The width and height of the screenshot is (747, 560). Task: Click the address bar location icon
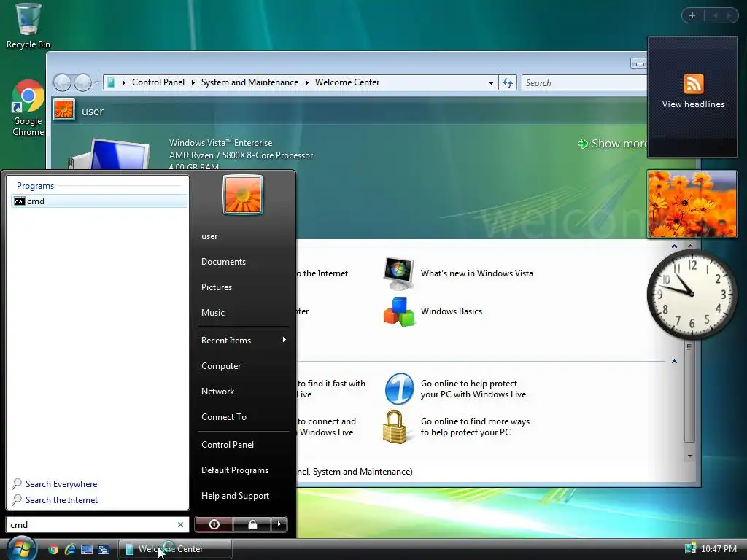pos(111,83)
